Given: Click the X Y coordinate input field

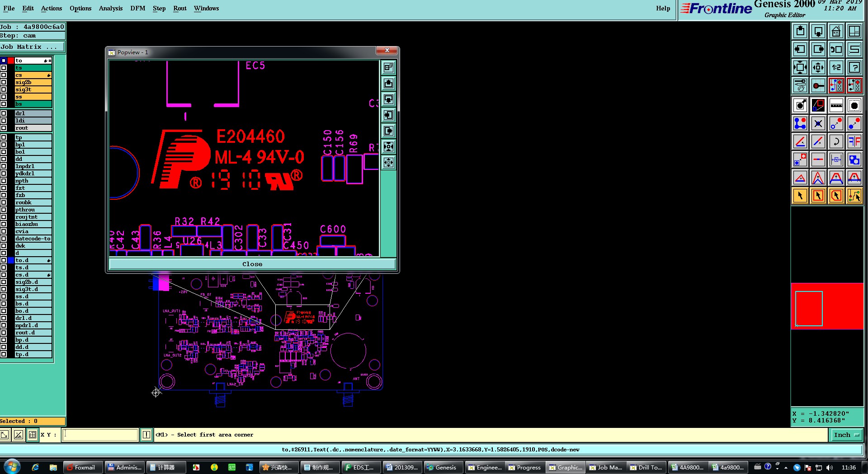Looking at the screenshot, I should 100,435.
